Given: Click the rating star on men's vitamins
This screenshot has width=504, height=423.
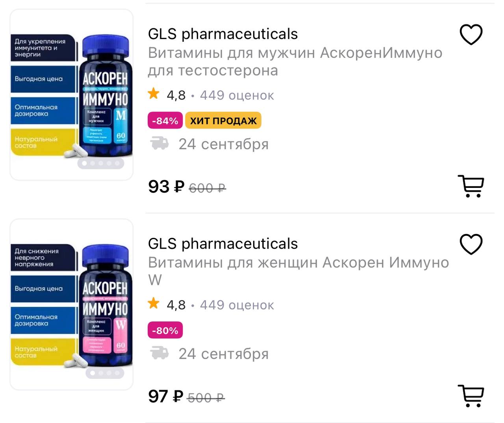Looking at the screenshot, I should 154,94.
